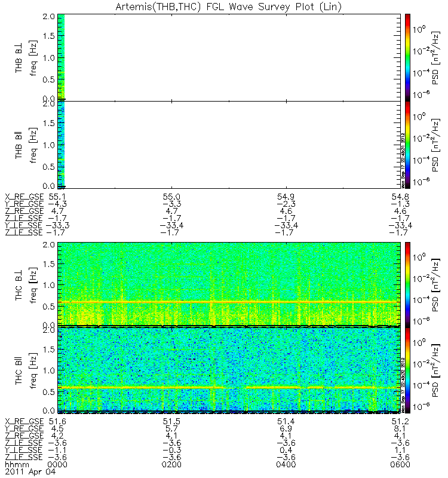Image resolution: width=448 pixels, height=478 pixels.
Task: Click the Y_RE_GSE value '-2.3'
Action: pos(286,204)
